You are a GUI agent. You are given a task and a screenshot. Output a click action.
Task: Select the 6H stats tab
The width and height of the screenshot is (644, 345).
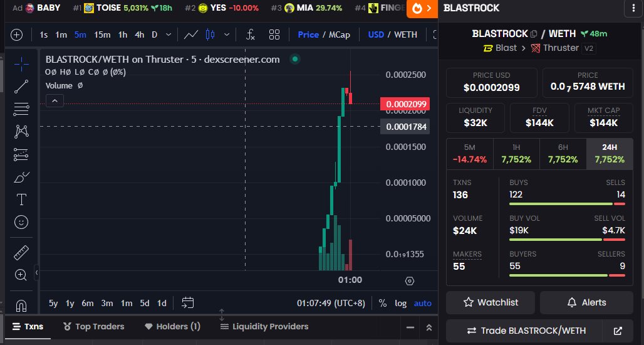click(563, 154)
